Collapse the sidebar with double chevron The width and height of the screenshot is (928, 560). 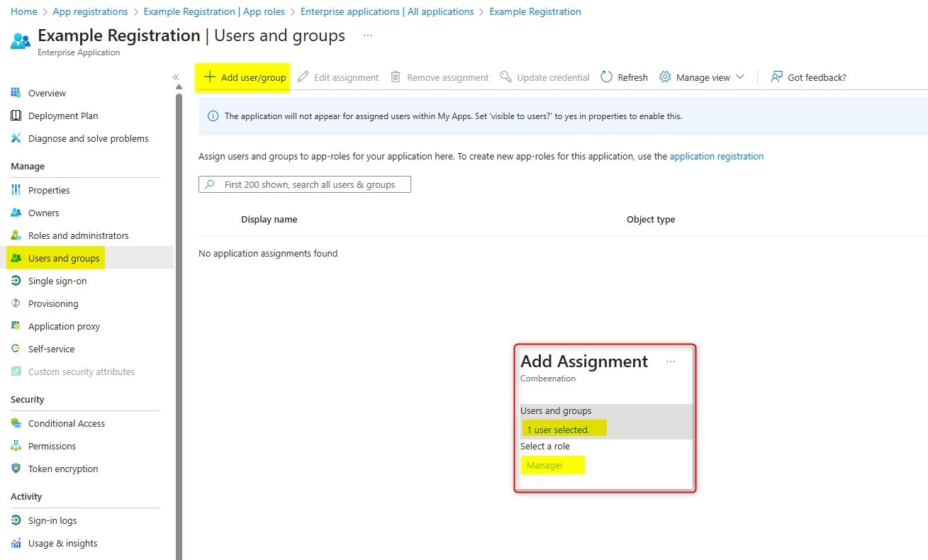[x=176, y=77]
